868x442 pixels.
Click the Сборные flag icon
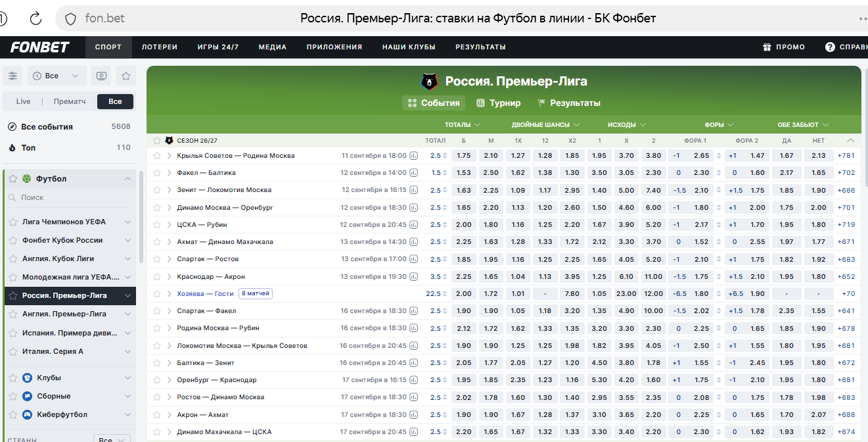pos(28,396)
